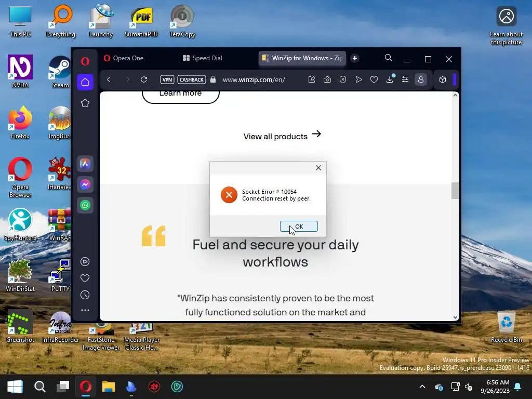The width and height of the screenshot is (532, 399).
Task: Click the CASHBACK badge
Action: point(192,79)
